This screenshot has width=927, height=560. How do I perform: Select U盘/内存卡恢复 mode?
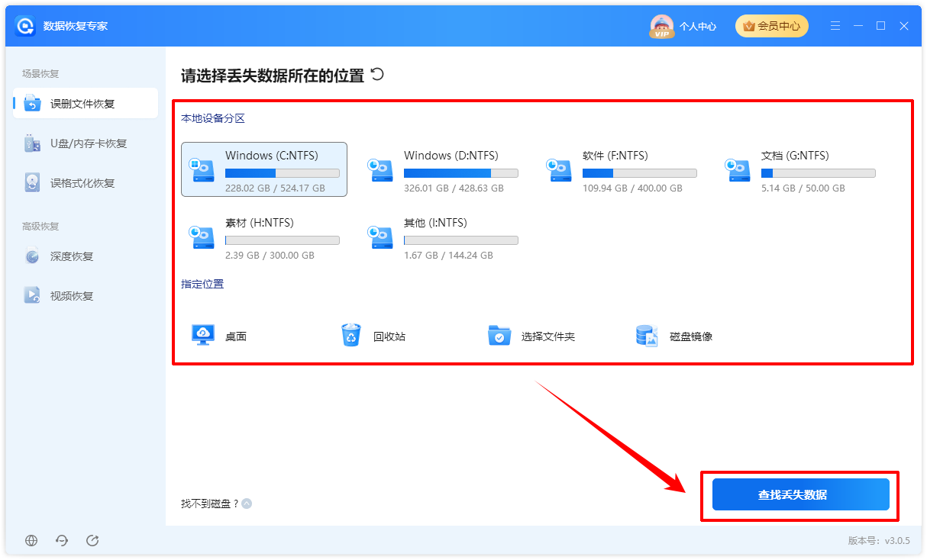pos(86,143)
